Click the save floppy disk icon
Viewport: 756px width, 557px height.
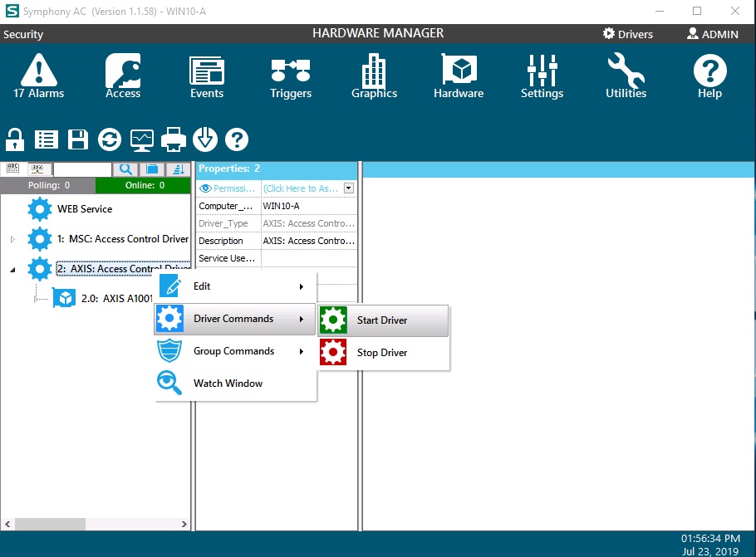(x=78, y=139)
